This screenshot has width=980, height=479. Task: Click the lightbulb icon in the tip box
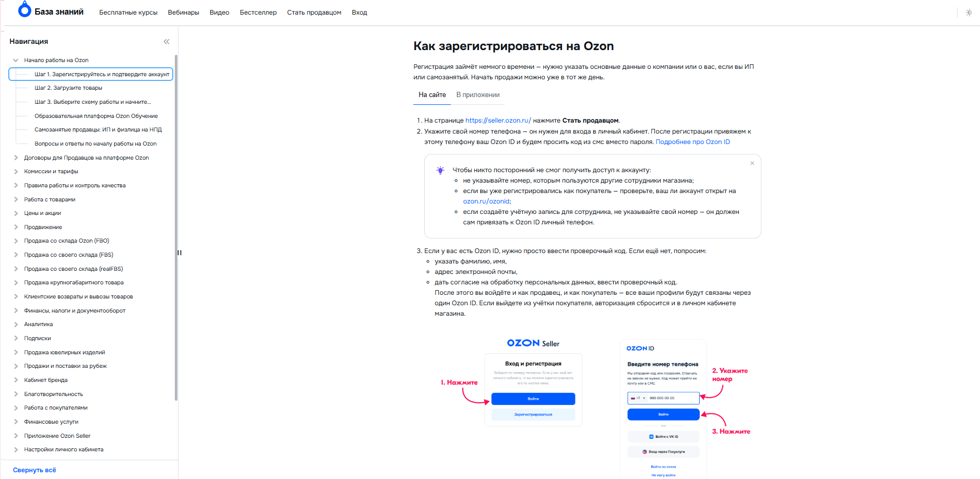tap(440, 170)
